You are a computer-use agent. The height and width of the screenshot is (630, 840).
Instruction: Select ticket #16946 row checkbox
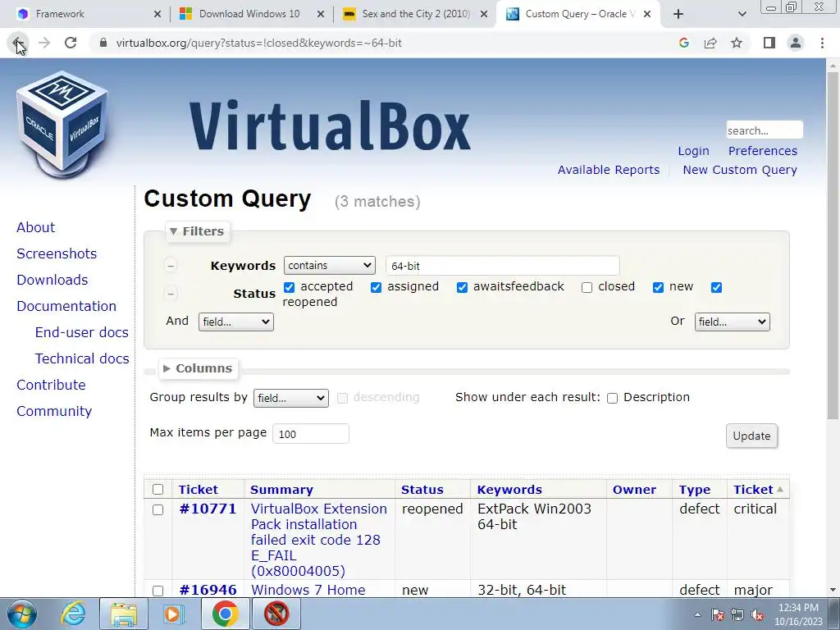(x=157, y=591)
